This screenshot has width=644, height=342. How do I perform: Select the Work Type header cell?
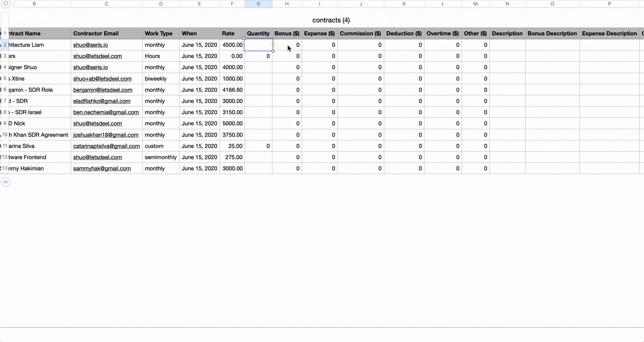161,34
